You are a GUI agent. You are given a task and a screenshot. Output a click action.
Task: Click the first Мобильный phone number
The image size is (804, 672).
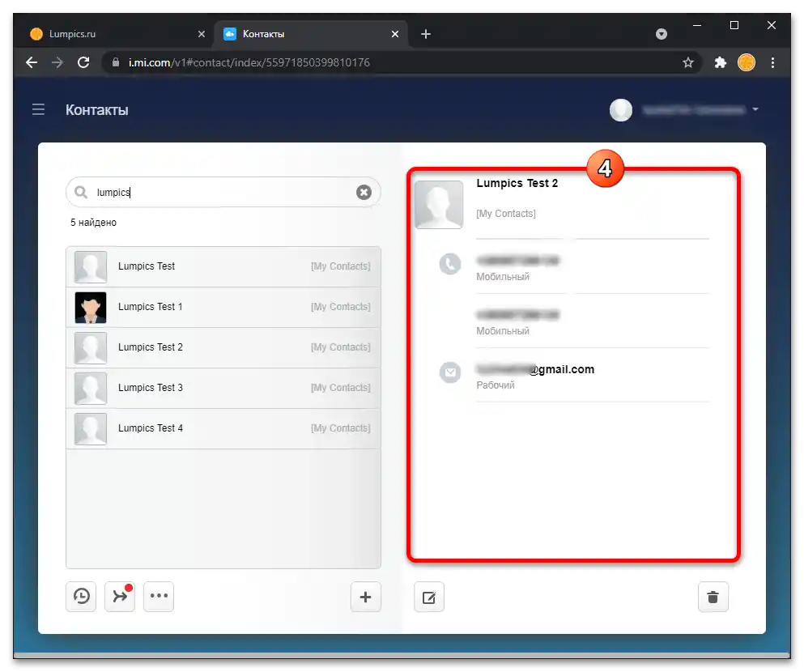pos(518,261)
